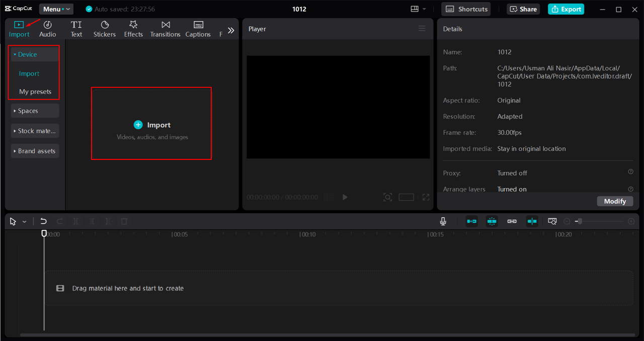
Task: Click the Stay in original location value
Action: (x=531, y=149)
